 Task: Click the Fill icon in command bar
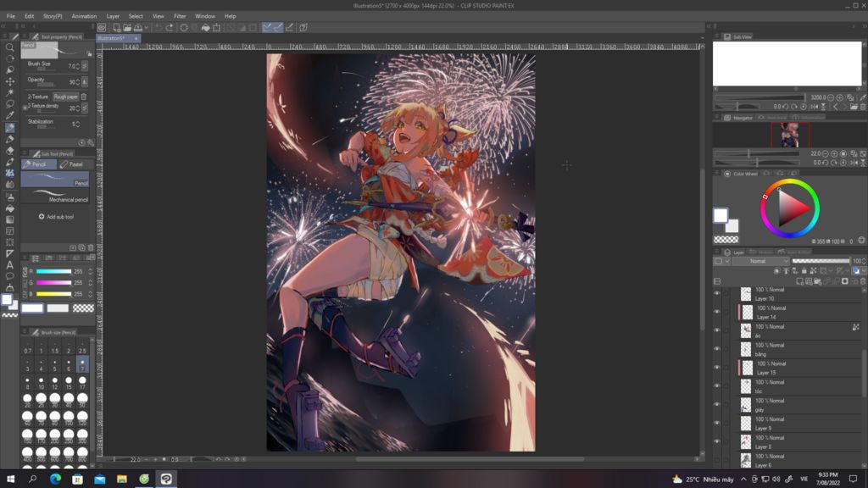(x=206, y=27)
